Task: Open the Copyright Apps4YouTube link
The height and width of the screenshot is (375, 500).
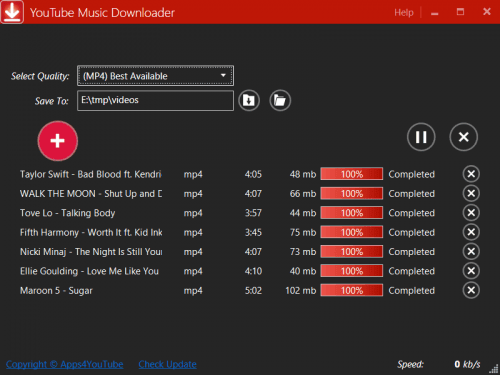Action: coord(65,364)
